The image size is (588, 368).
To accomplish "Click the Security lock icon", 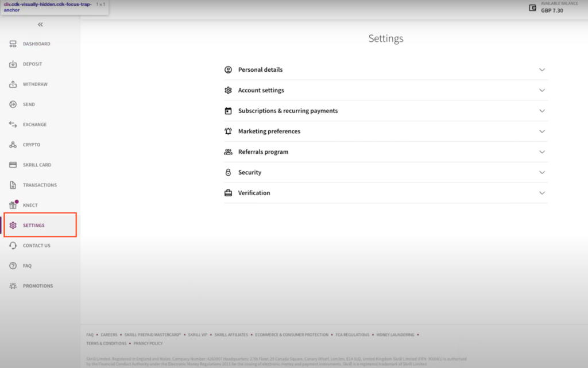I will click(x=228, y=172).
